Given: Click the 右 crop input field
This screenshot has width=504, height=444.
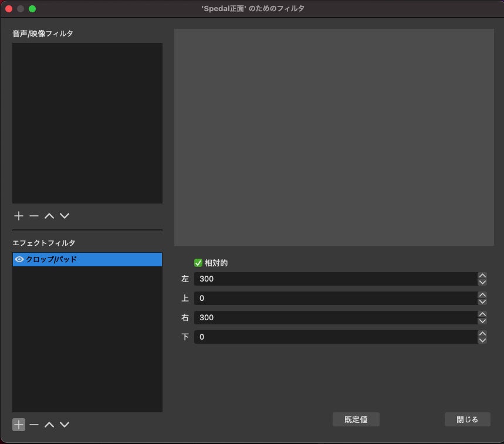Looking at the screenshot, I should pos(334,317).
